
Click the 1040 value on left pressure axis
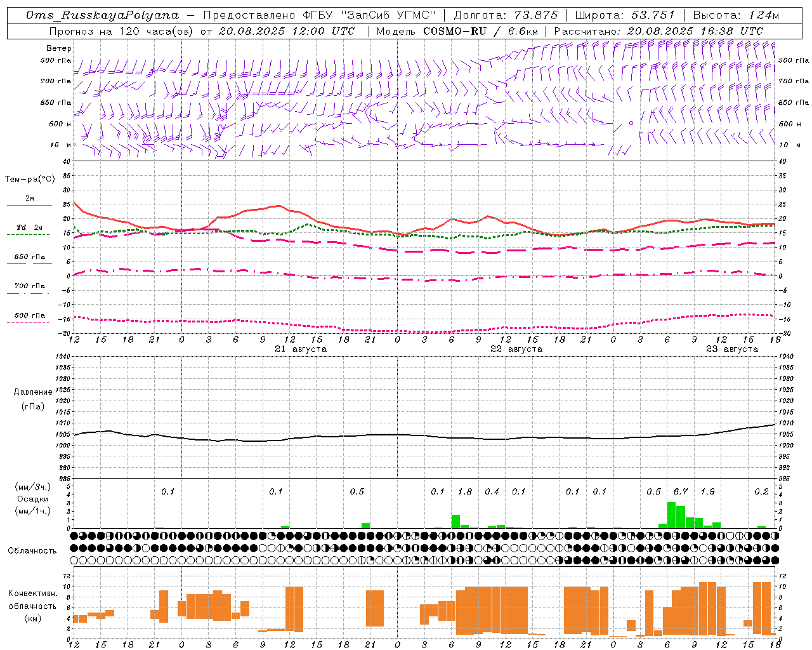pos(64,357)
